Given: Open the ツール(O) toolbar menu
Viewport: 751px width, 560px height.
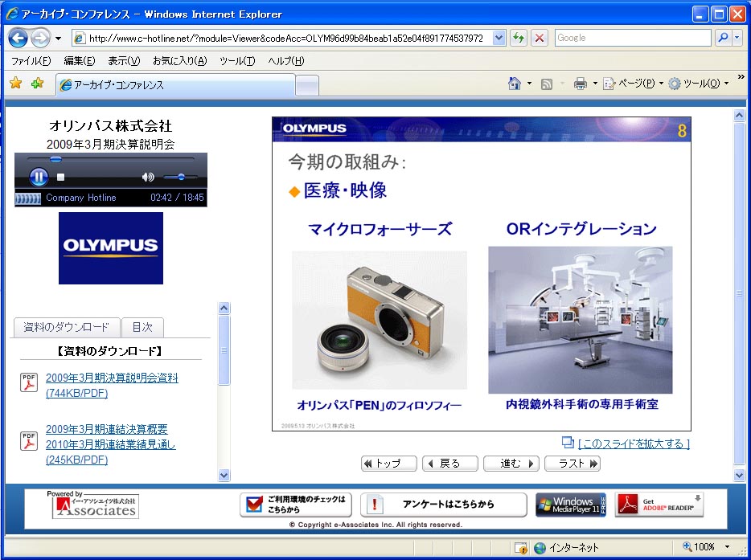Looking at the screenshot, I should 699,84.
